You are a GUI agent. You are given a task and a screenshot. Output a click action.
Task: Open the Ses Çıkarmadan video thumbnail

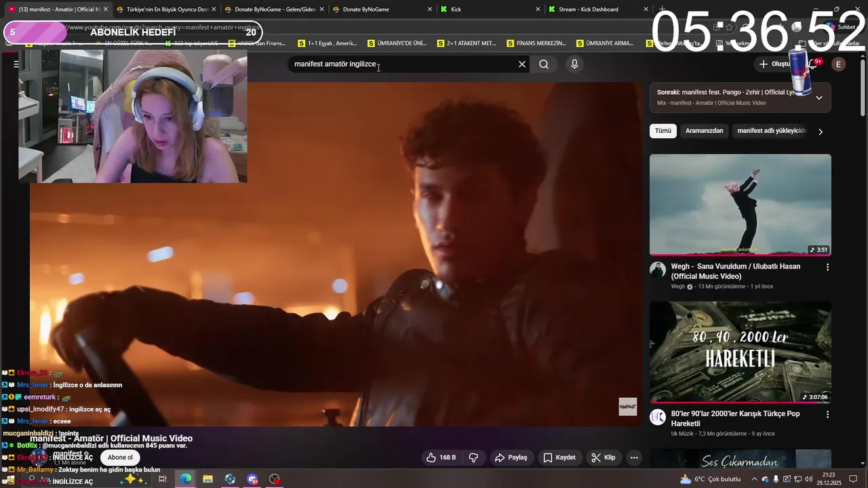click(741, 458)
